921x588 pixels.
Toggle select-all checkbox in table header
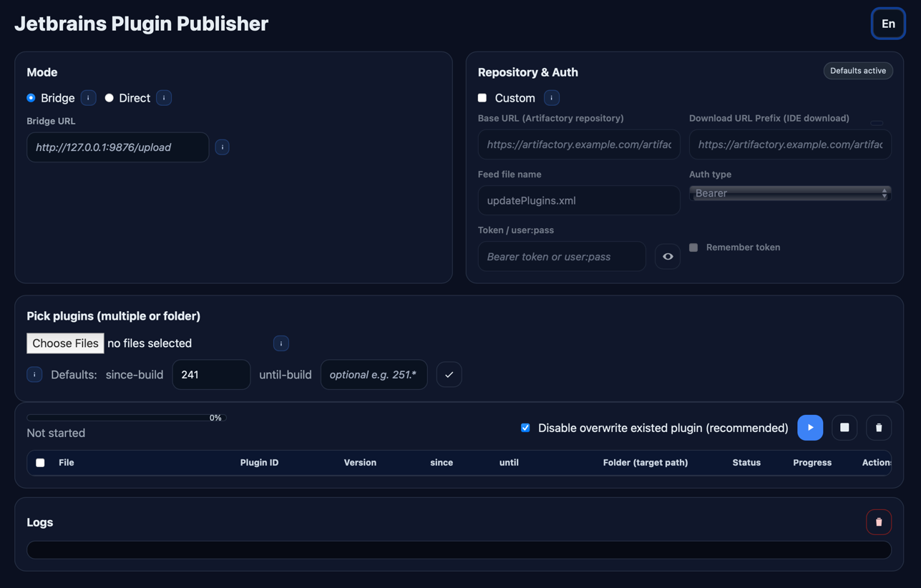tap(40, 463)
